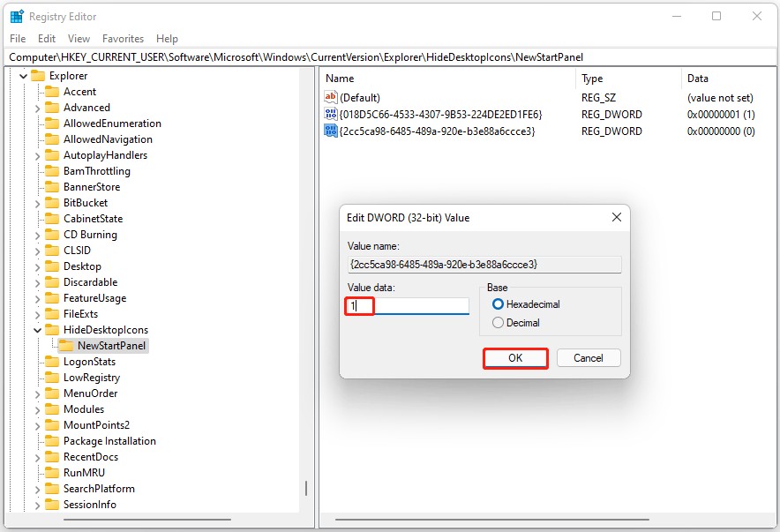Click the CLSID folder icon
The height and width of the screenshot is (532, 780).
pos(52,250)
